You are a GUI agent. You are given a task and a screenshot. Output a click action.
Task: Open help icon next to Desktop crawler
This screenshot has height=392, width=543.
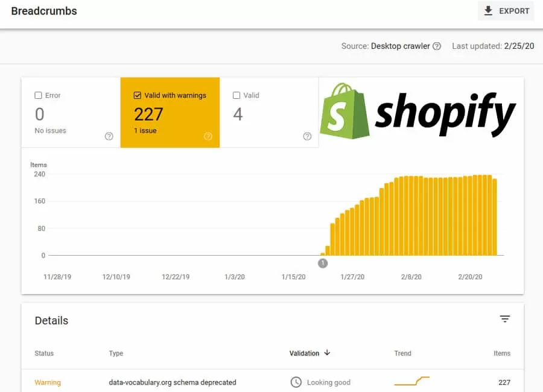click(437, 46)
